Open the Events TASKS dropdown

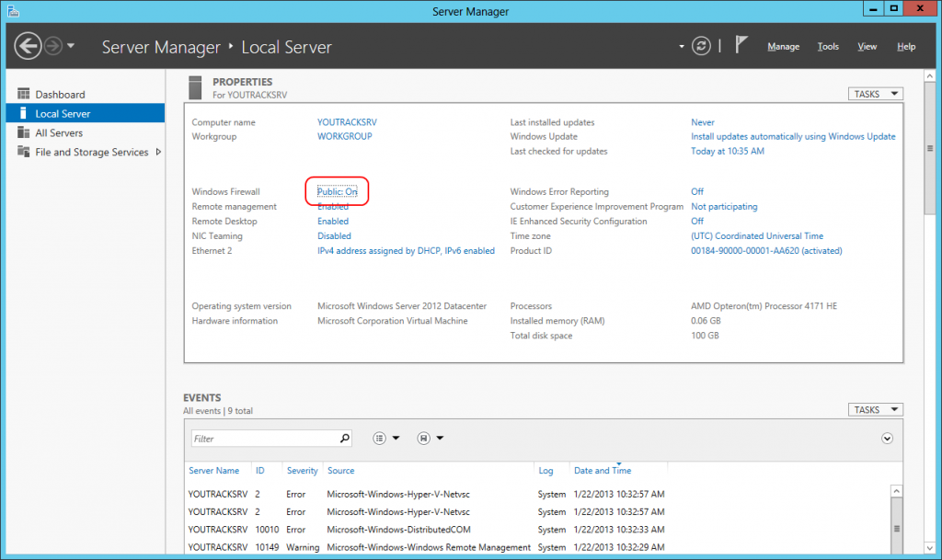(x=876, y=409)
